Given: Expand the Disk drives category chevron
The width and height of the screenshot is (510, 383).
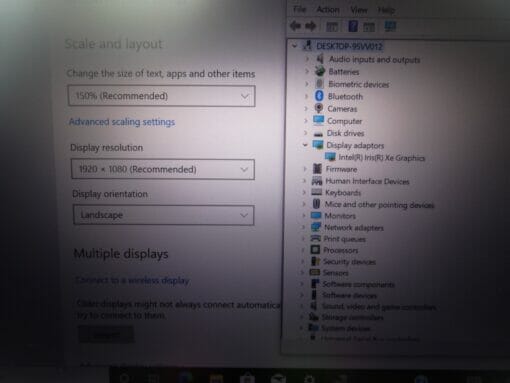Looking at the screenshot, I should [305, 133].
